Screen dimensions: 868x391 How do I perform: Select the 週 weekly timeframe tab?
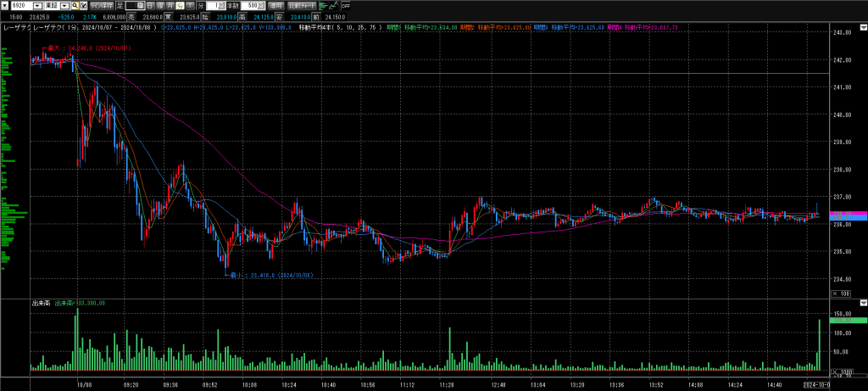(x=160, y=5)
